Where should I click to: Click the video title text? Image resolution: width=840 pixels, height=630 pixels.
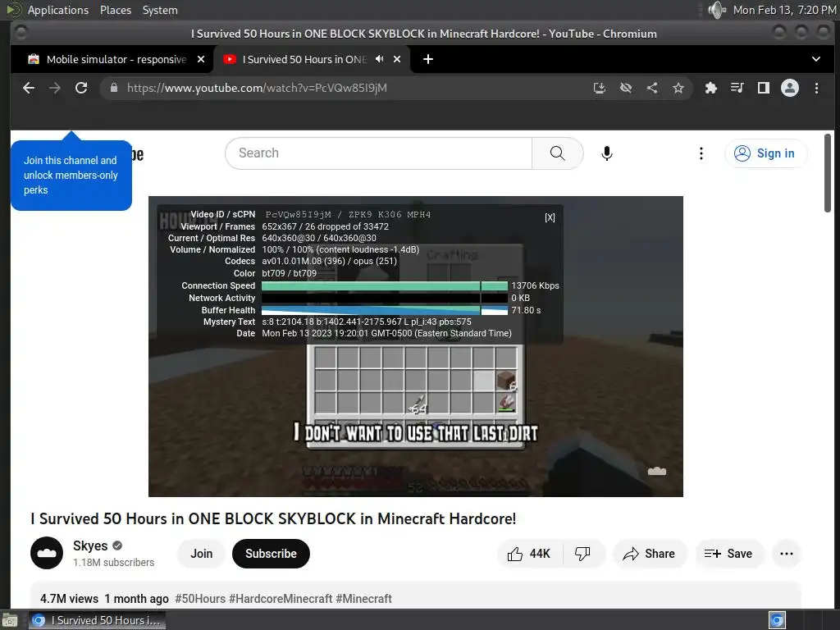click(273, 518)
